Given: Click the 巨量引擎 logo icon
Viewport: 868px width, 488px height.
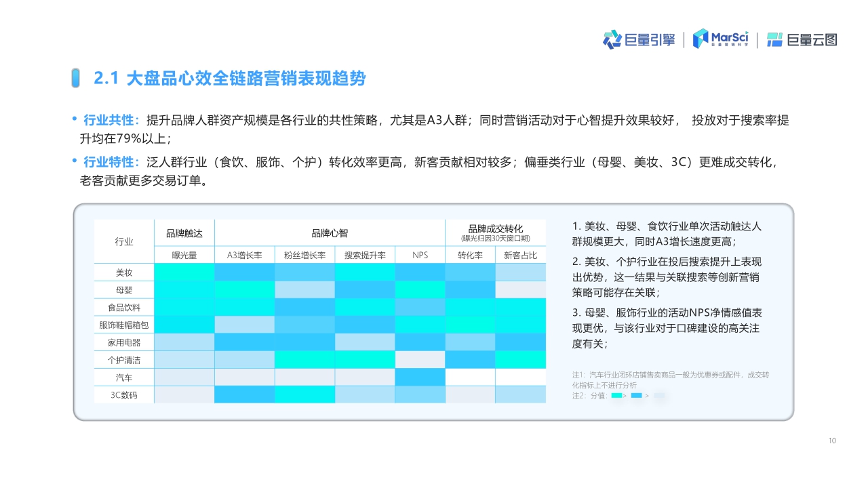Looking at the screenshot, I should (x=613, y=39).
